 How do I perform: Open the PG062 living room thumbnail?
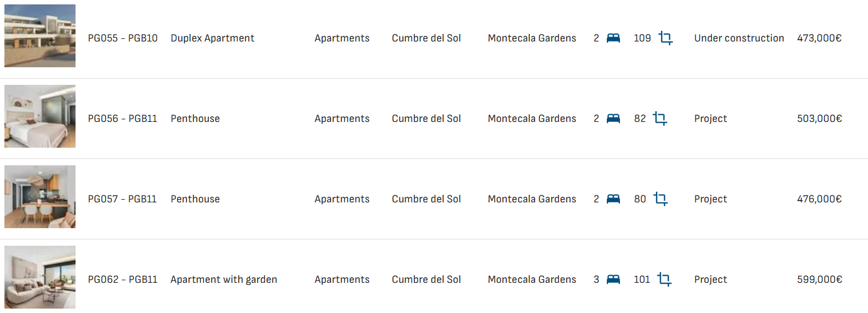tap(40, 277)
